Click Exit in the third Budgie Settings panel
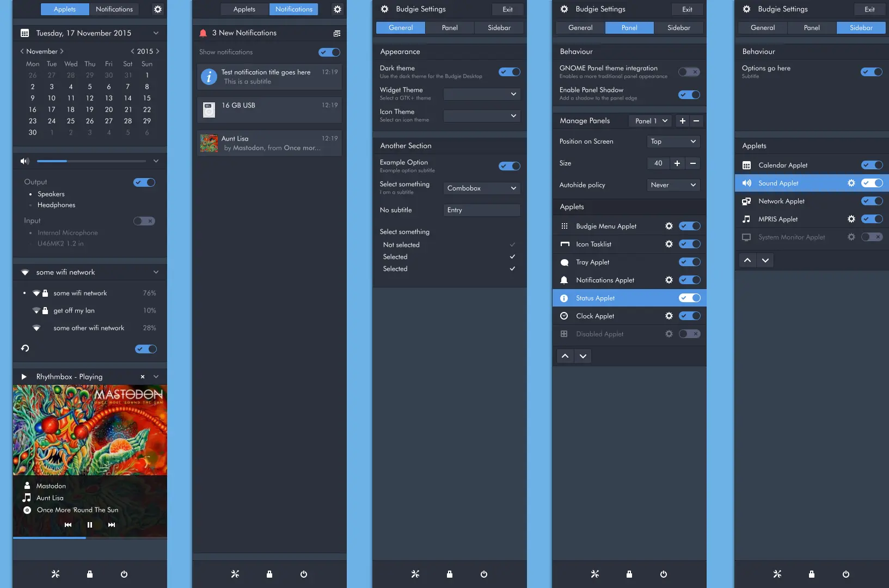The height and width of the screenshot is (588, 889). click(507, 9)
